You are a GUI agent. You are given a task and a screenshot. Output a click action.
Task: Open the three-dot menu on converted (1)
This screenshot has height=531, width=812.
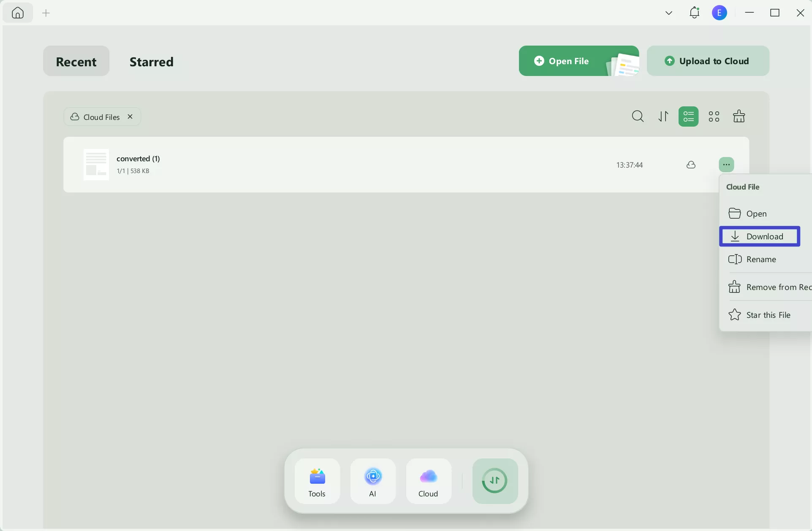[x=726, y=165]
